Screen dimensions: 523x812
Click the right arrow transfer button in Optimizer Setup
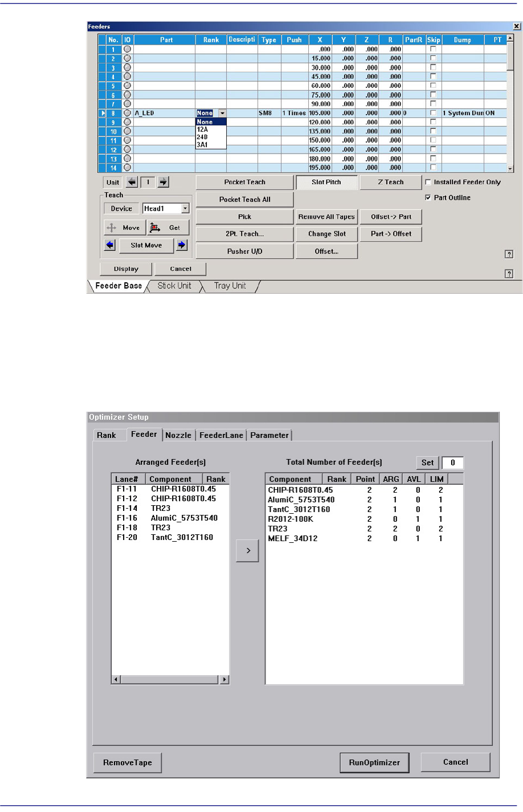click(247, 550)
